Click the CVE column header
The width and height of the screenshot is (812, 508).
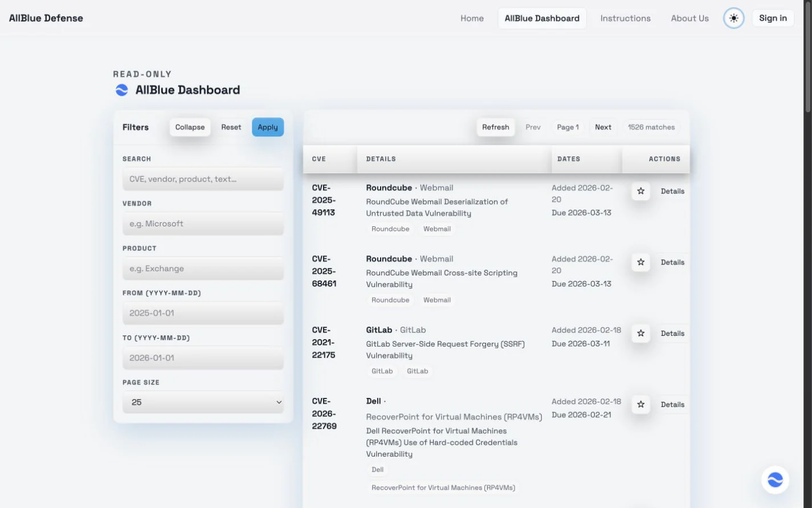[x=319, y=159]
